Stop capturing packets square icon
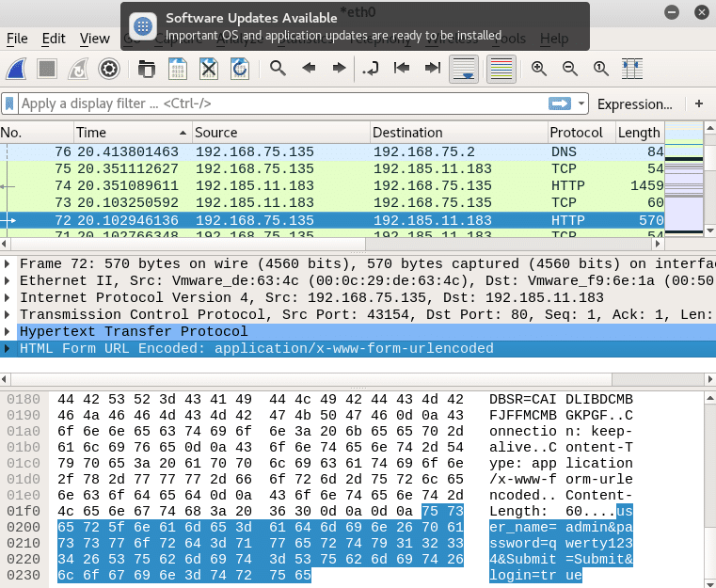This screenshot has height=588, width=716. pyautogui.click(x=47, y=69)
